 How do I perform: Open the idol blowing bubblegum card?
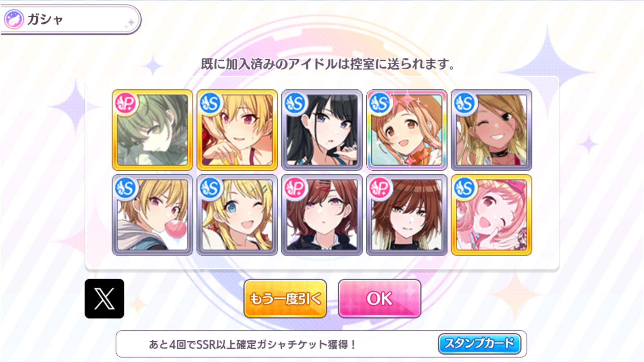[x=152, y=215]
